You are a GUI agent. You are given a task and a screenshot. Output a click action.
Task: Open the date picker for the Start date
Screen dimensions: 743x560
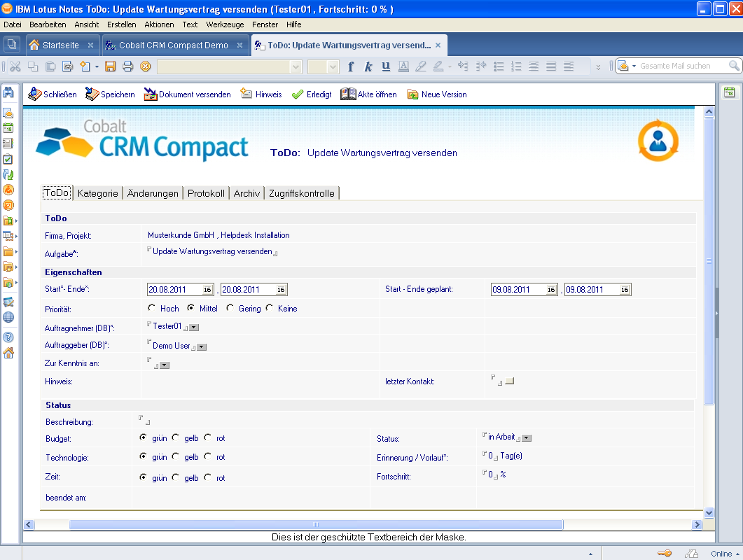tap(207, 290)
